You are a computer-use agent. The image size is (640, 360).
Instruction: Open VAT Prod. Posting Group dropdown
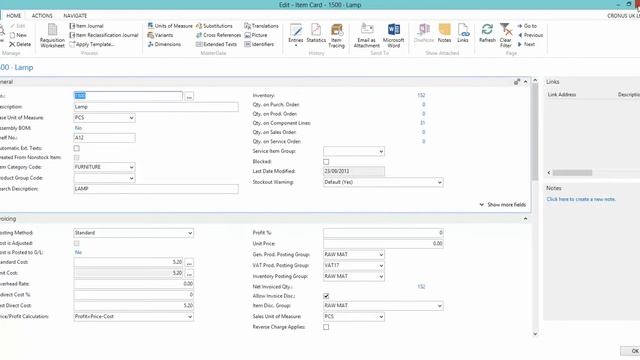(x=381, y=265)
